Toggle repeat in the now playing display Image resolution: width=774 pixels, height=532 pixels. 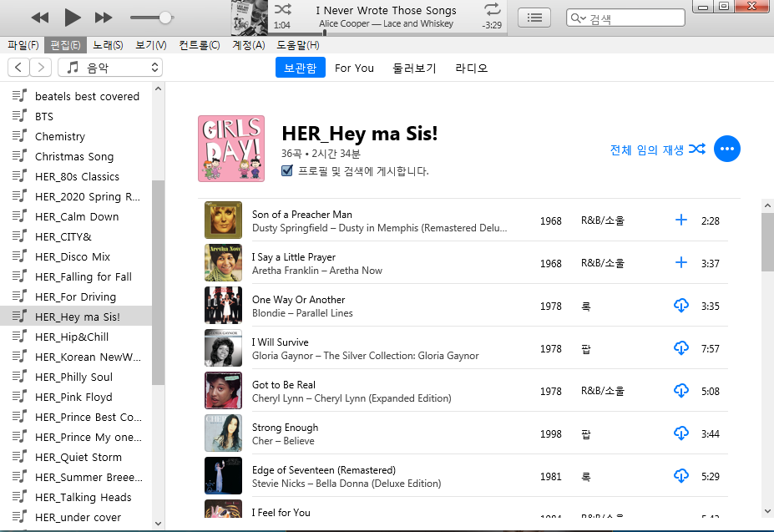tap(492, 9)
